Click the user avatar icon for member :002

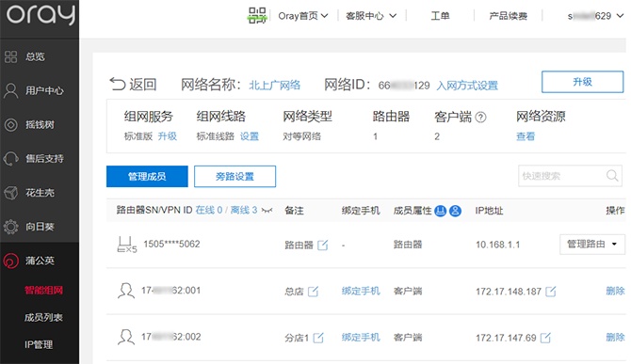(x=126, y=337)
